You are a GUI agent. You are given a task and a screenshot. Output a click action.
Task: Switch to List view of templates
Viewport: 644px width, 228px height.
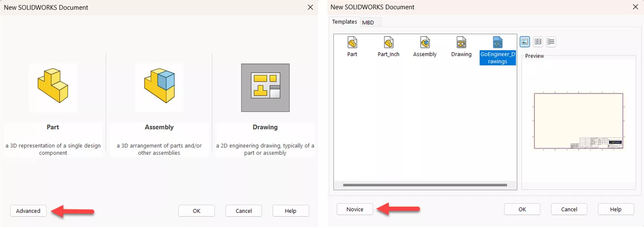pos(538,42)
